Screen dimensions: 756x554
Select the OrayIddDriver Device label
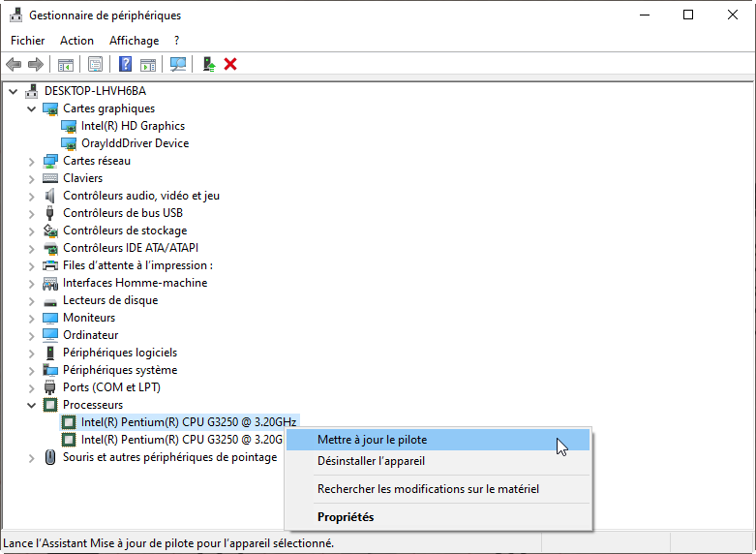click(135, 143)
